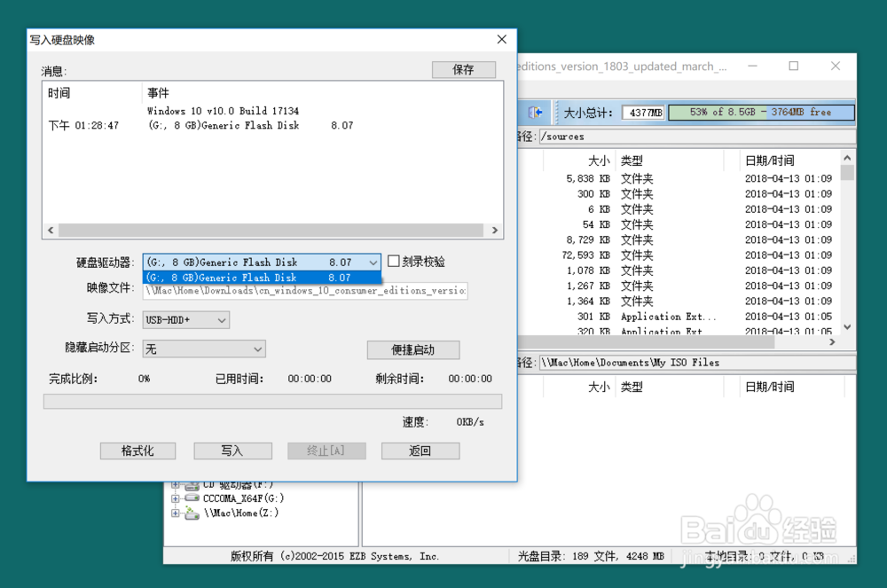Expand the CCCOMA_X64F(G:) tree node

pos(176,498)
